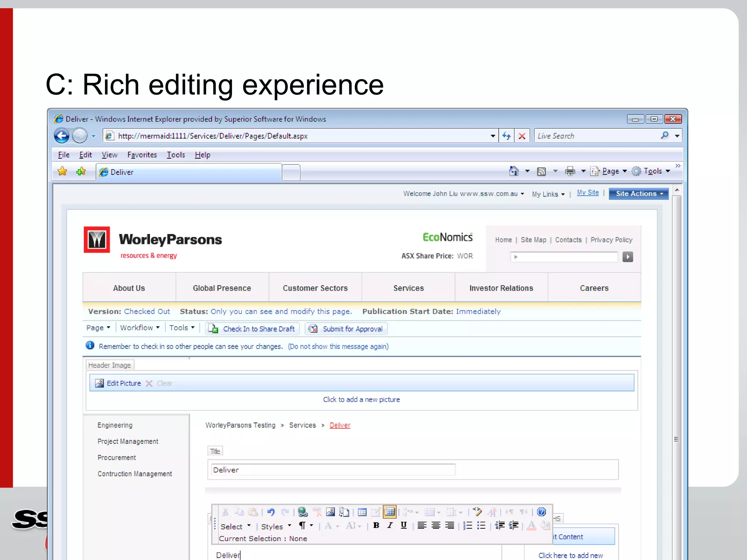The width and height of the screenshot is (747, 560).
Task: Select the Deliver browser tab
Action: [189, 172]
